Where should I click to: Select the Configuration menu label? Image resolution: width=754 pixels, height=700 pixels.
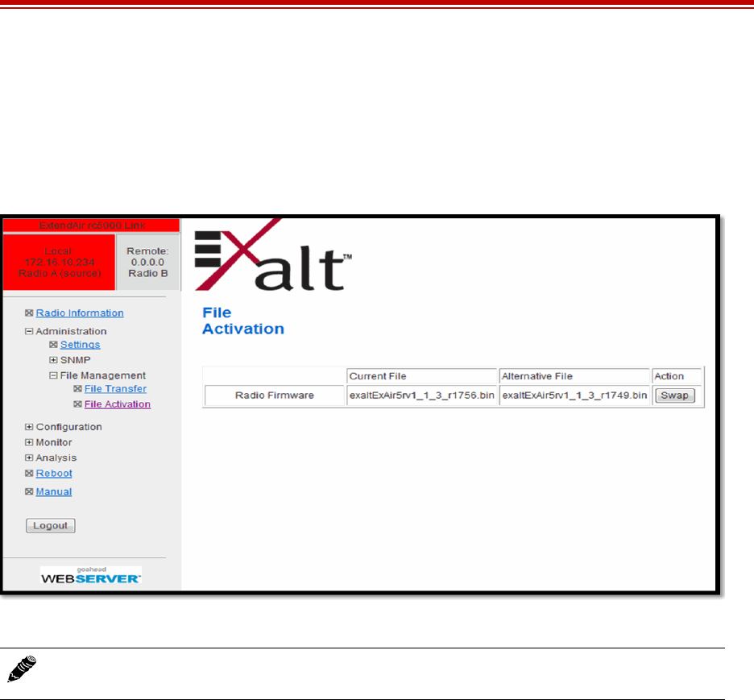pyautogui.click(x=68, y=427)
